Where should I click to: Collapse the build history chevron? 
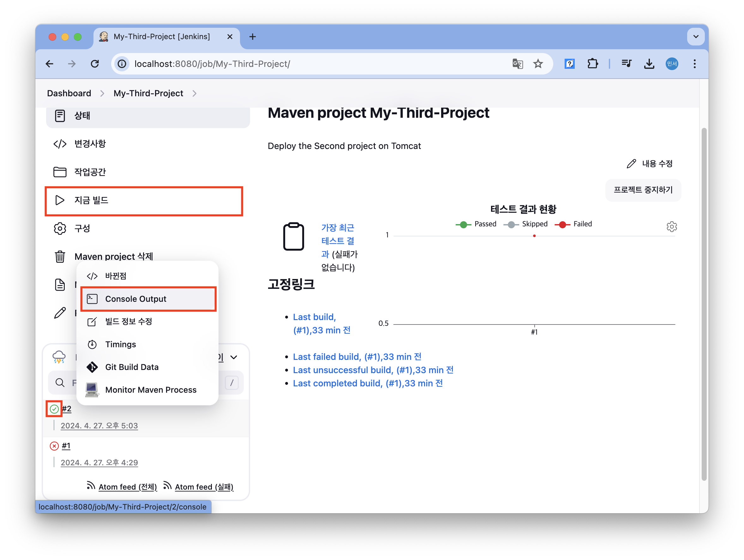234,357
